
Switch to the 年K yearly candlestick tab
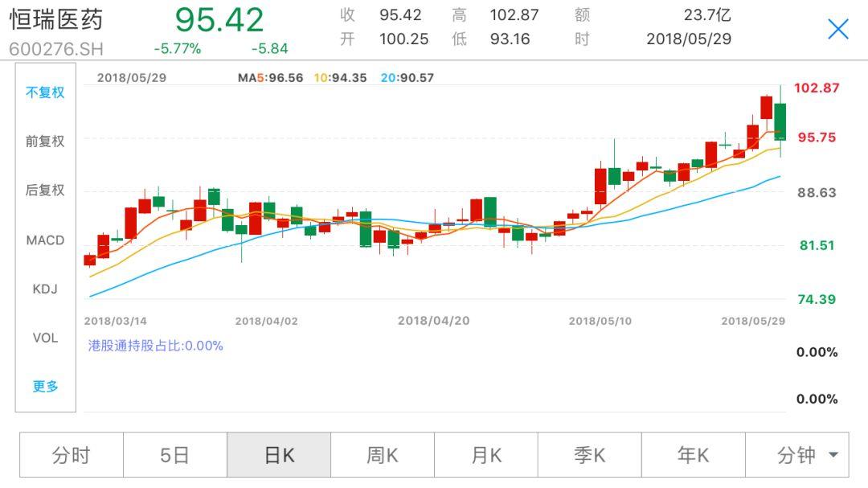click(693, 455)
